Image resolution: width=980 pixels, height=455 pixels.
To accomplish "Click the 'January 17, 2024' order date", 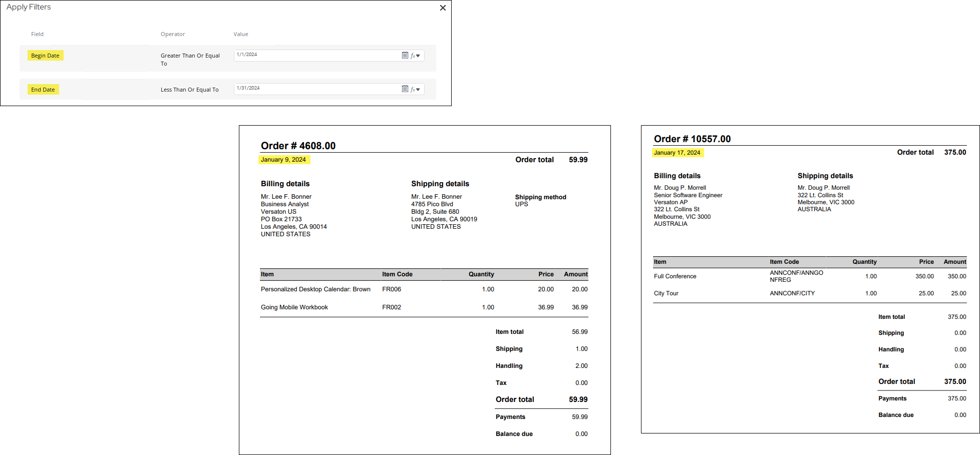I will click(677, 153).
